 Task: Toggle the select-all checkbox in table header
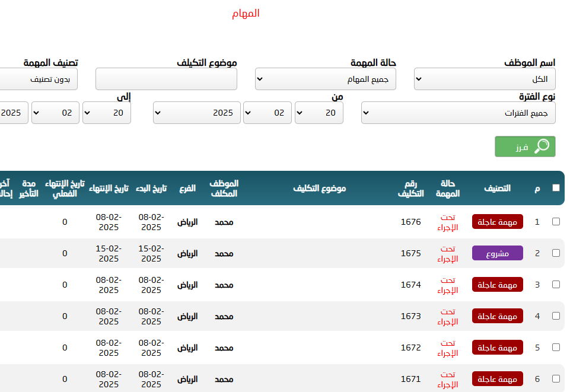point(556,188)
